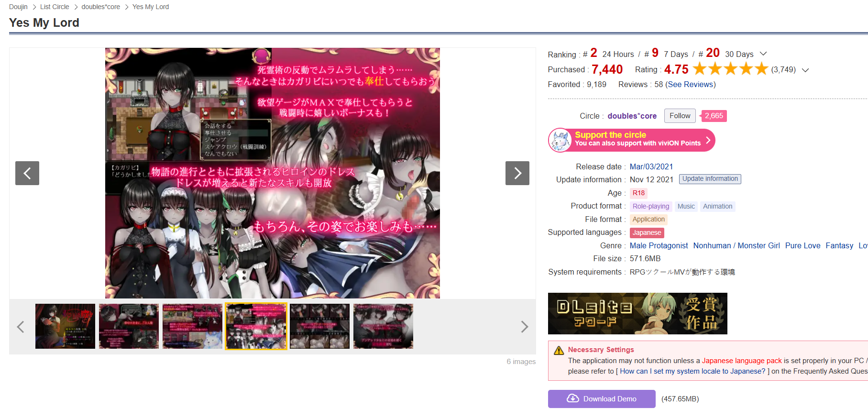Select the second preview thumbnail
The image size is (868, 409).
click(129, 326)
